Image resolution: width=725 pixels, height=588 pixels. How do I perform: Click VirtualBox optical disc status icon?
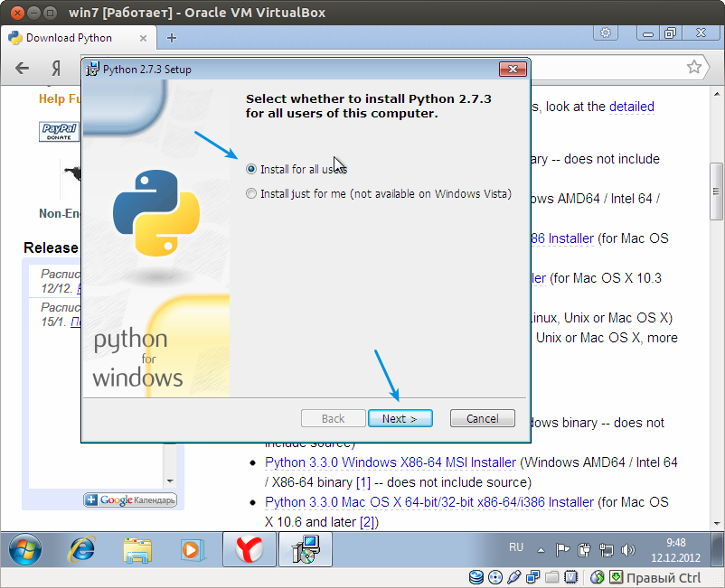[x=495, y=577]
